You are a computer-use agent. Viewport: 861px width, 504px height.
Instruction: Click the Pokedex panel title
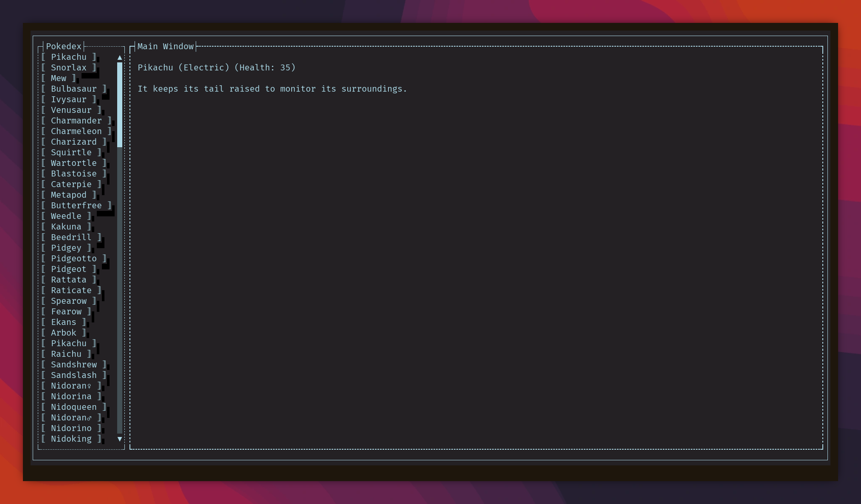point(64,47)
